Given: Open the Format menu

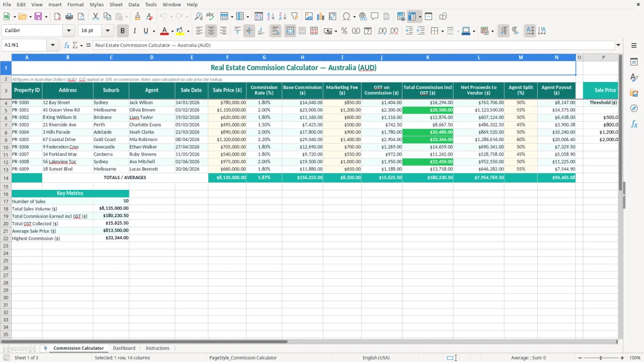Looking at the screenshot, I should pos(75,4).
